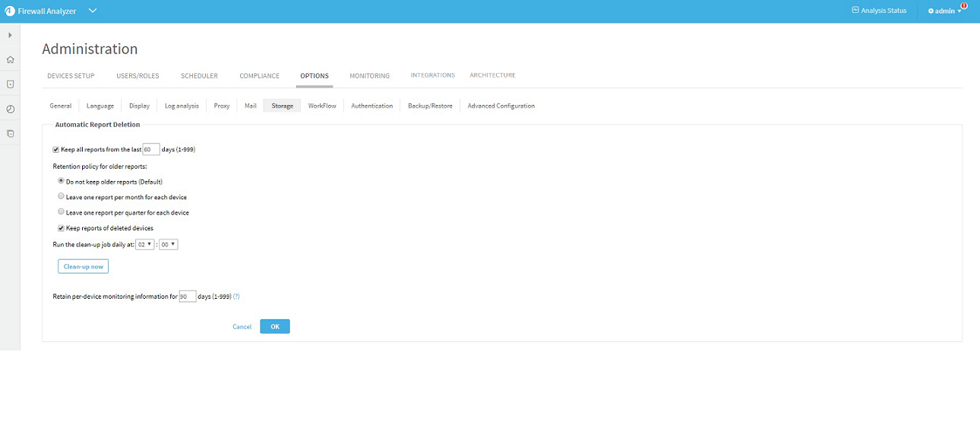Click the Cancel link
Screen dimensions: 980x444
pos(242,326)
